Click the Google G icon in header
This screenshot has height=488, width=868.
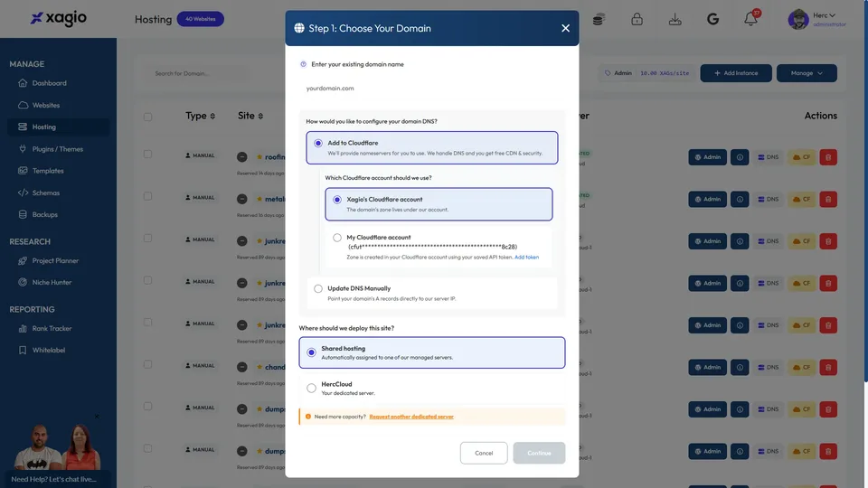pos(712,19)
